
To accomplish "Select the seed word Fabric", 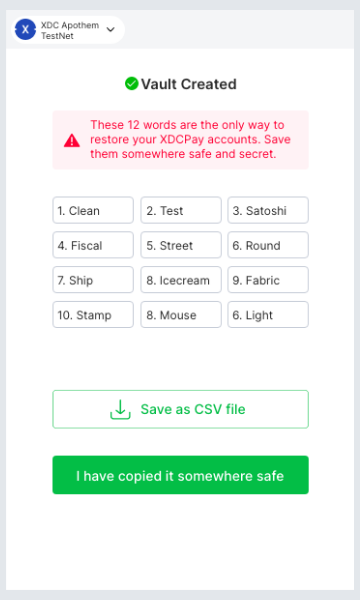I will point(268,280).
